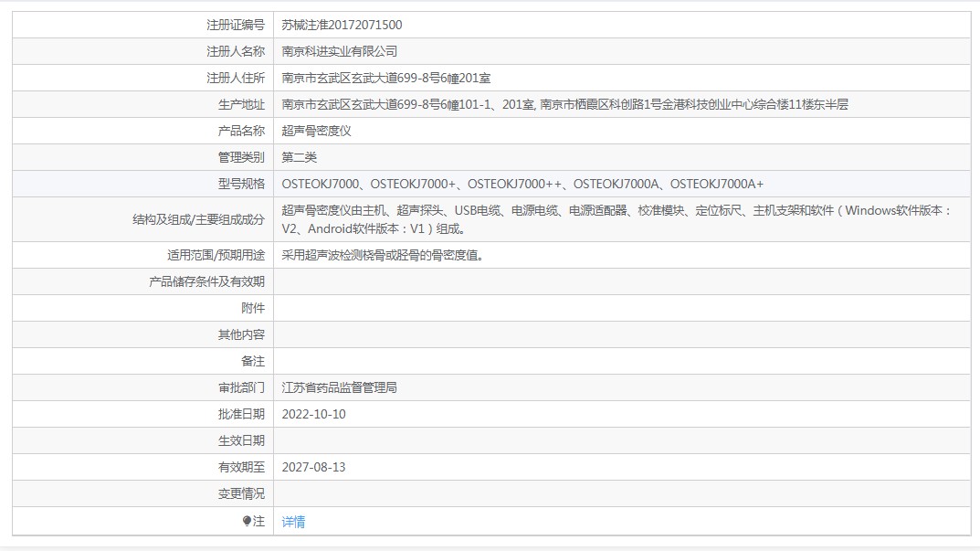Screen dimensions: 980x551
Task: Click the lightbulb icon beside 注
Action: pyautogui.click(x=247, y=521)
